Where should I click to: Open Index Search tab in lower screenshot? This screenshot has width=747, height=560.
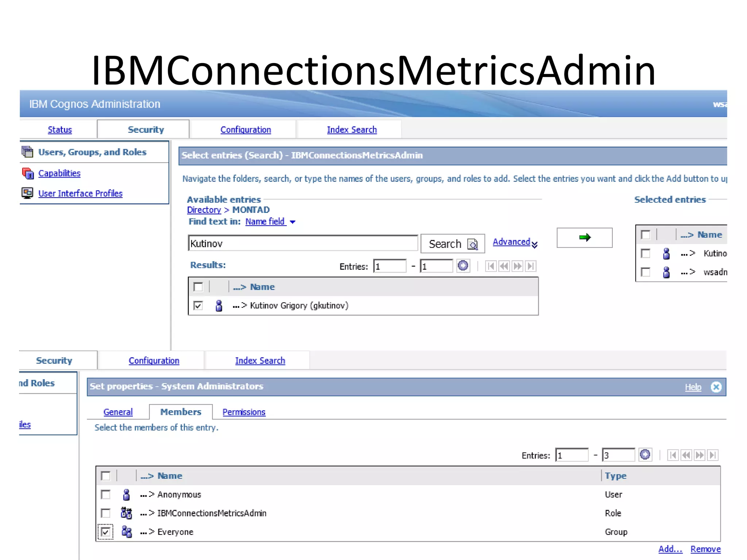click(260, 361)
